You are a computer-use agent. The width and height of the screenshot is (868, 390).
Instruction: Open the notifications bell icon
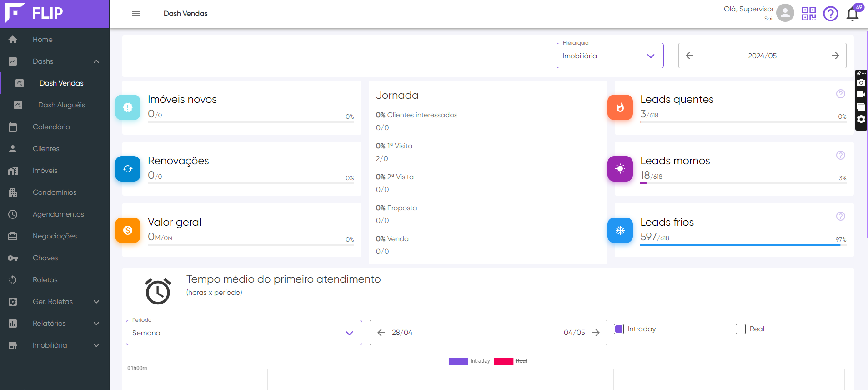[x=853, y=14]
